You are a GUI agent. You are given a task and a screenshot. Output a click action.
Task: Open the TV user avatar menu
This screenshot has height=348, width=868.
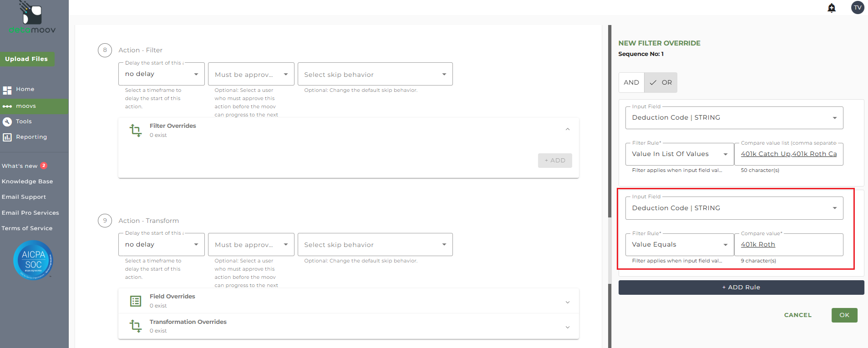click(x=858, y=8)
